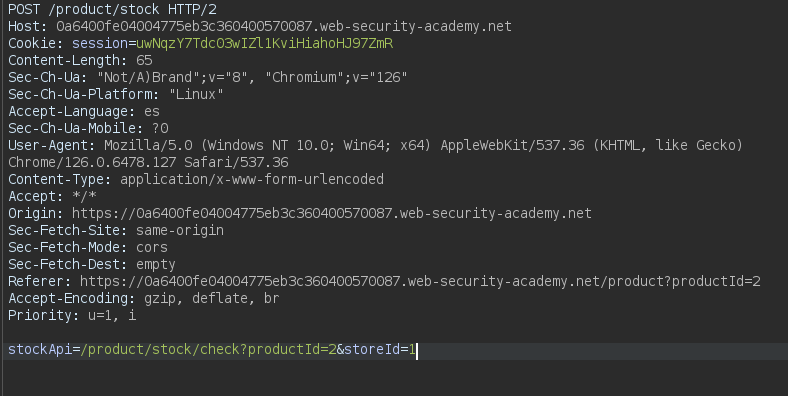
Task: Click the Content-Type application/x-www-form-urlencoded value
Action: (x=252, y=179)
